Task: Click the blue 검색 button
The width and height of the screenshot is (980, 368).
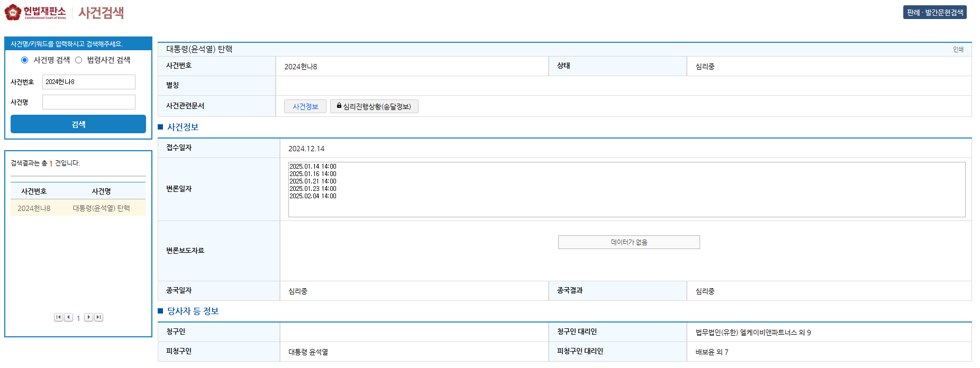Action: point(78,124)
